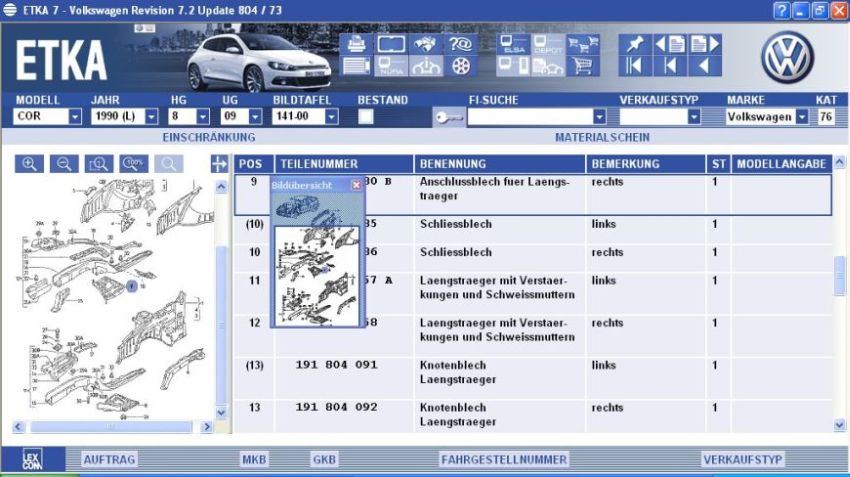Click the ELSA toolbar button

click(x=513, y=44)
